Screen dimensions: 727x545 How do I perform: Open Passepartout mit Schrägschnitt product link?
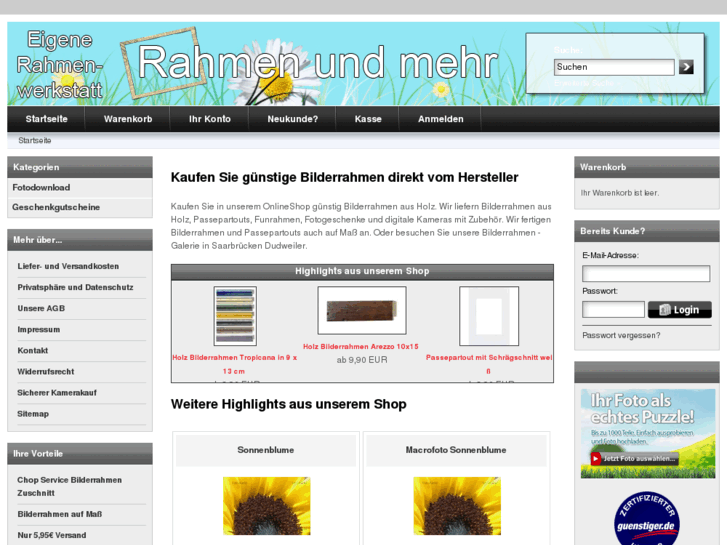click(489, 364)
